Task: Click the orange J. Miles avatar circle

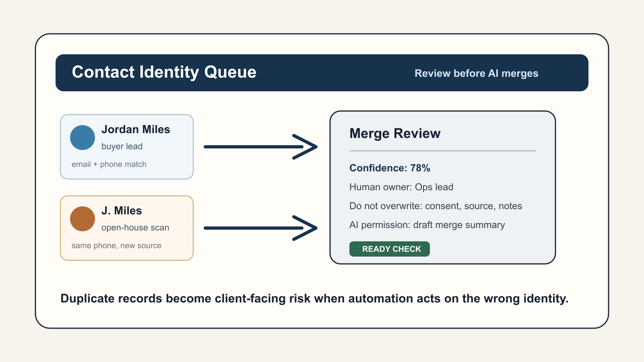Action: tap(83, 219)
